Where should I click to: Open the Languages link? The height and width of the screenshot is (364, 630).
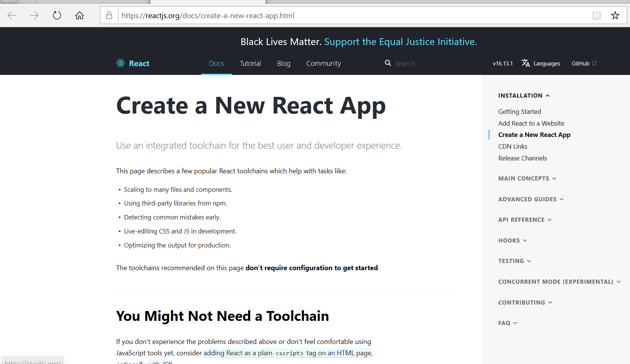tap(547, 64)
